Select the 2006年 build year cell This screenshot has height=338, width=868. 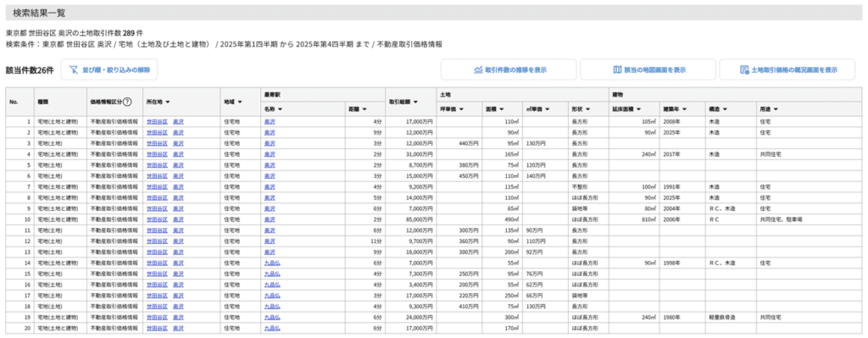point(682,219)
